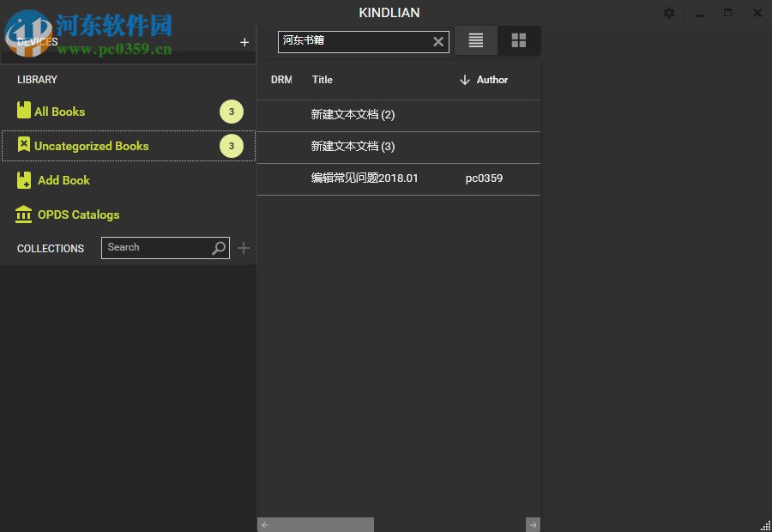Expand the LIBRARY section
Screen dimensions: 772x532
(x=37, y=80)
